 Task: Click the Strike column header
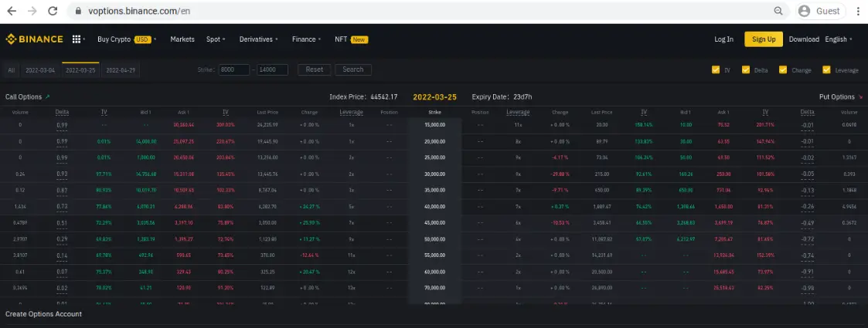click(x=434, y=112)
